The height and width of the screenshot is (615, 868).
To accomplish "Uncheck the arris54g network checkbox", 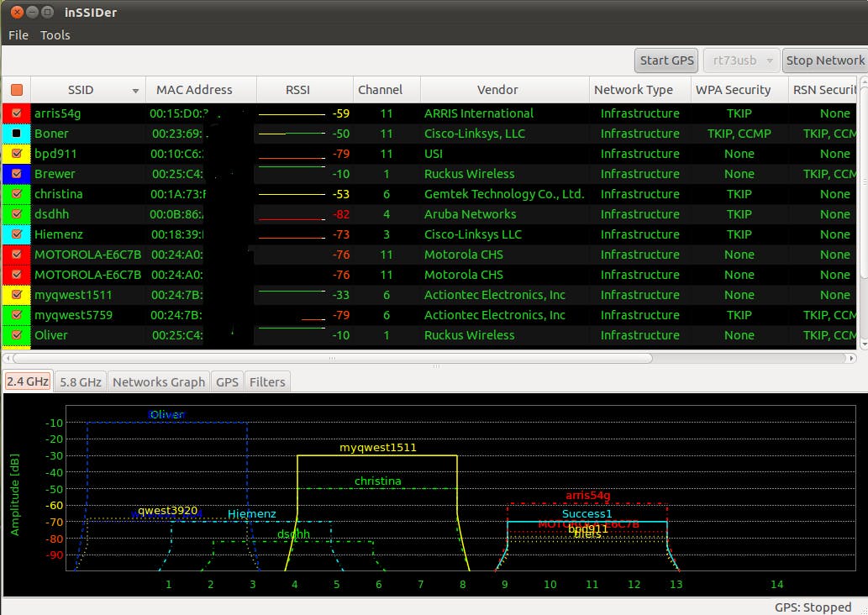I will click(x=17, y=113).
